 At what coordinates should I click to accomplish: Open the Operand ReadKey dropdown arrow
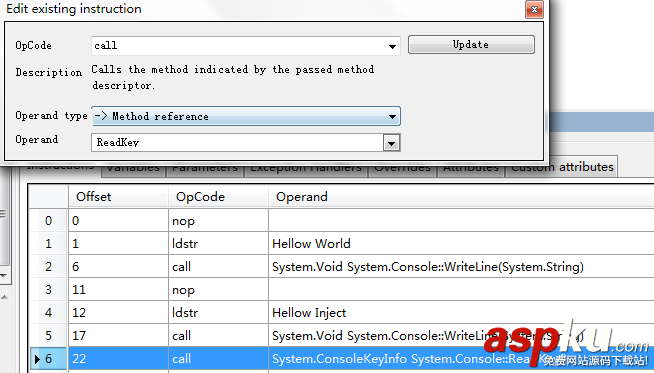(x=391, y=143)
